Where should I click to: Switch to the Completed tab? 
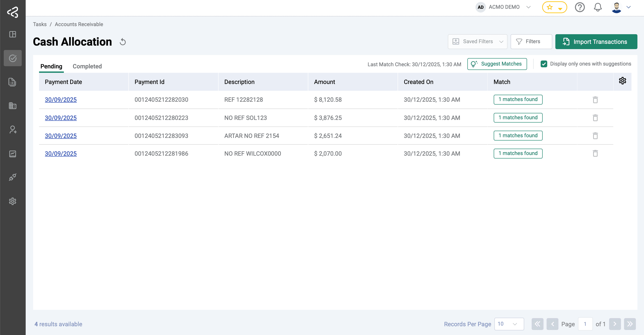point(87,66)
